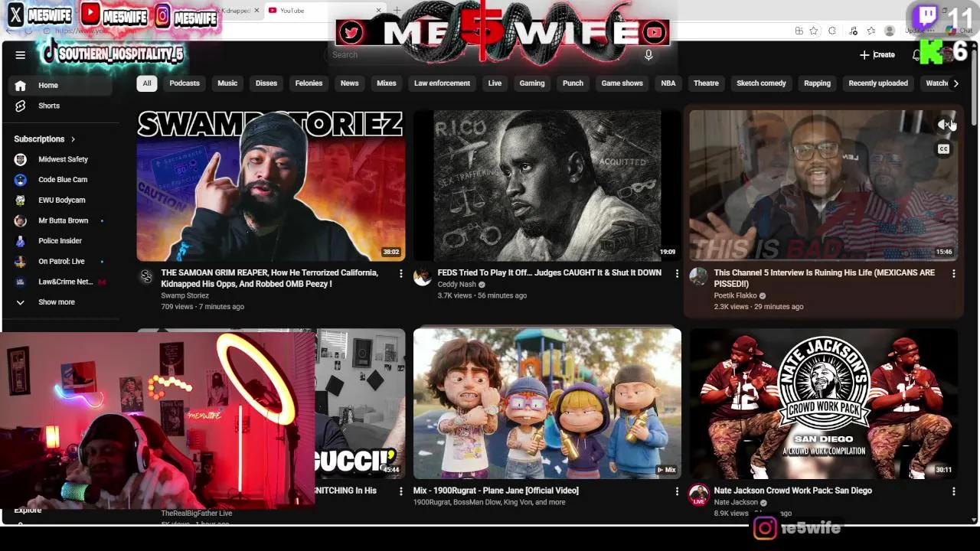Viewport: 980px width, 551px height.
Task: Click the Home icon in sidebar
Action: point(21,86)
